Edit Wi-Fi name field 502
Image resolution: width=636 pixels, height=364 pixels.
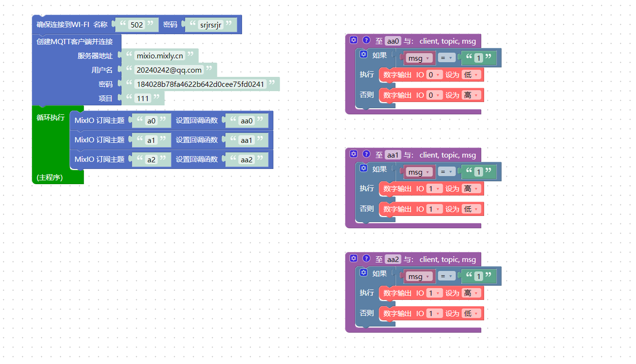(137, 25)
